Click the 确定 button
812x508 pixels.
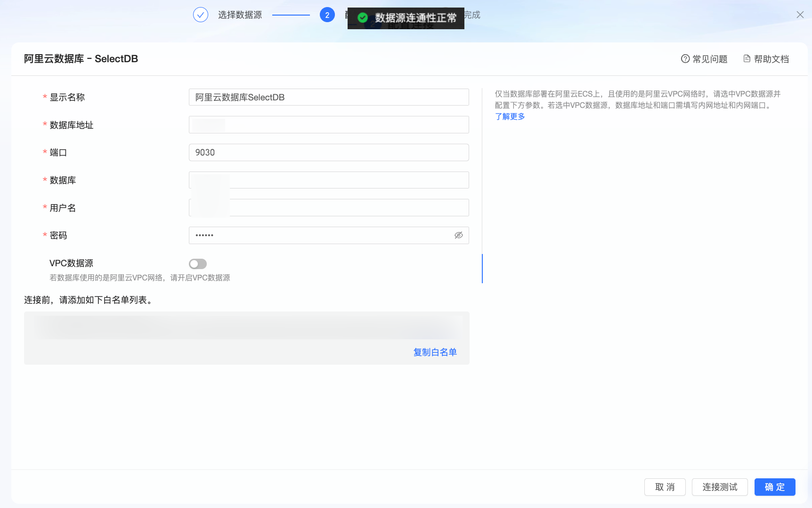(775, 487)
